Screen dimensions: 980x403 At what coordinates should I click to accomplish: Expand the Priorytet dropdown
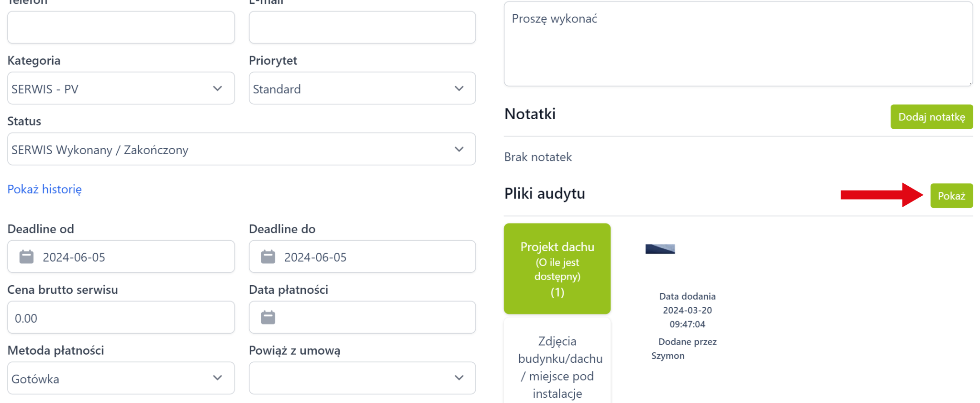pyautogui.click(x=362, y=89)
